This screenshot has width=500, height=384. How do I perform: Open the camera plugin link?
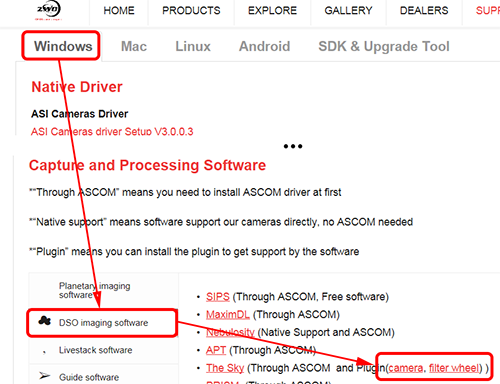pos(406,368)
